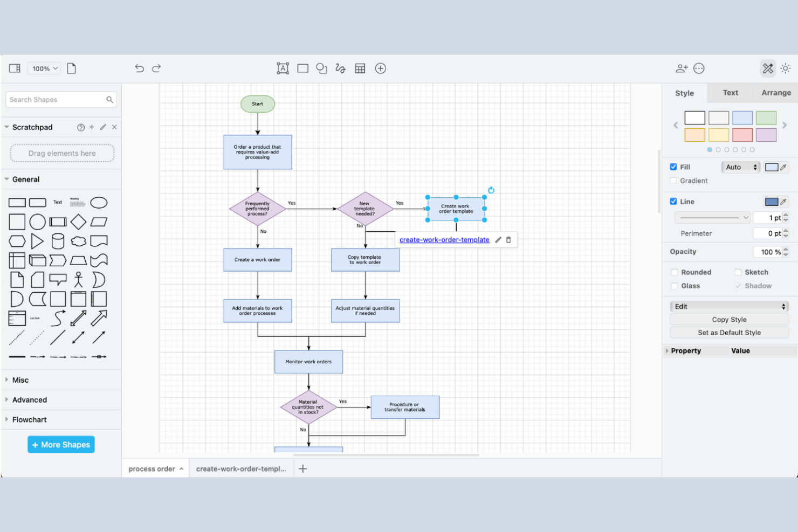Pick the green style preset swatch
Screen dimensions: 798x532
pos(766,118)
